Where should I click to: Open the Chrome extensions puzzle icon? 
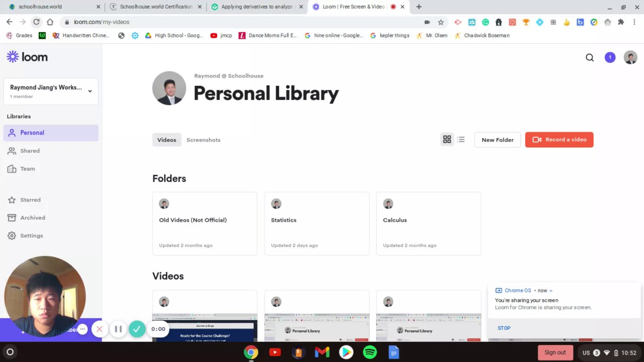(620, 22)
